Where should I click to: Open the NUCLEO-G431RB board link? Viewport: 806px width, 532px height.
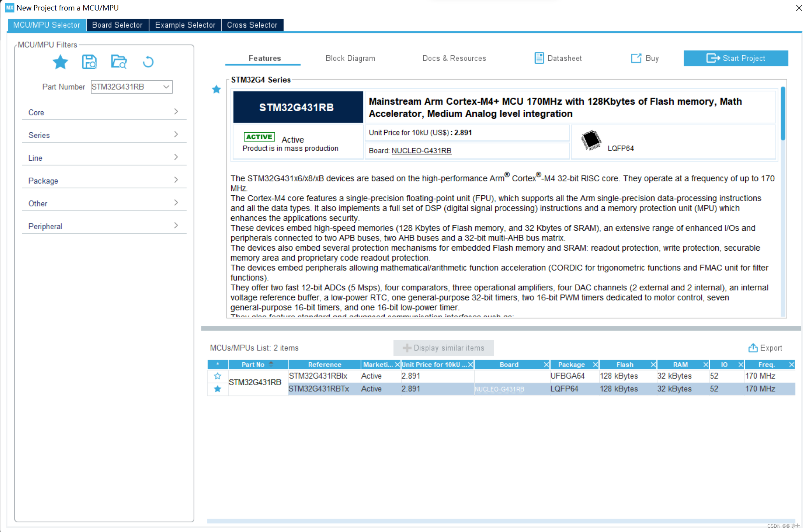(x=421, y=151)
